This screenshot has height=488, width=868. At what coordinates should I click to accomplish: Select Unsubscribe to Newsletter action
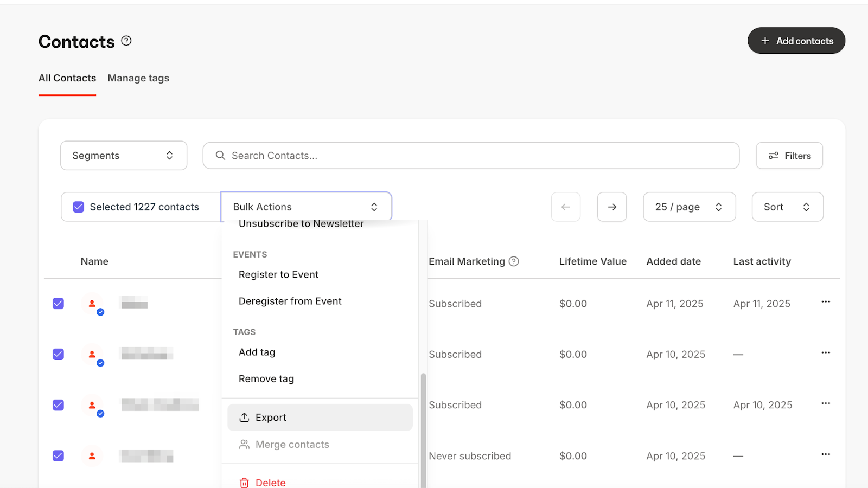(x=301, y=224)
